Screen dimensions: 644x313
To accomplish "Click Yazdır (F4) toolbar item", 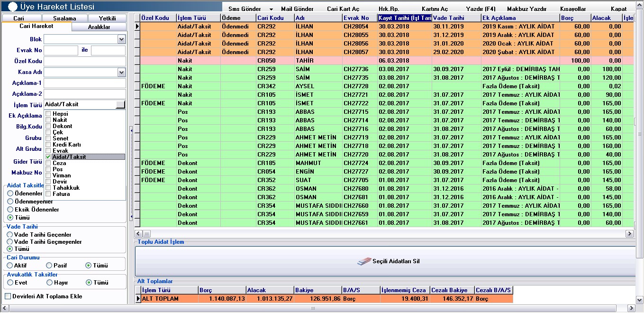I will [x=481, y=9].
